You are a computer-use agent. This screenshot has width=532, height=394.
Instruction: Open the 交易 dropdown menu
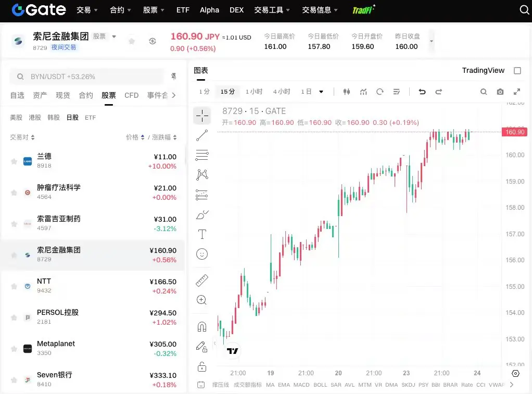(x=87, y=10)
